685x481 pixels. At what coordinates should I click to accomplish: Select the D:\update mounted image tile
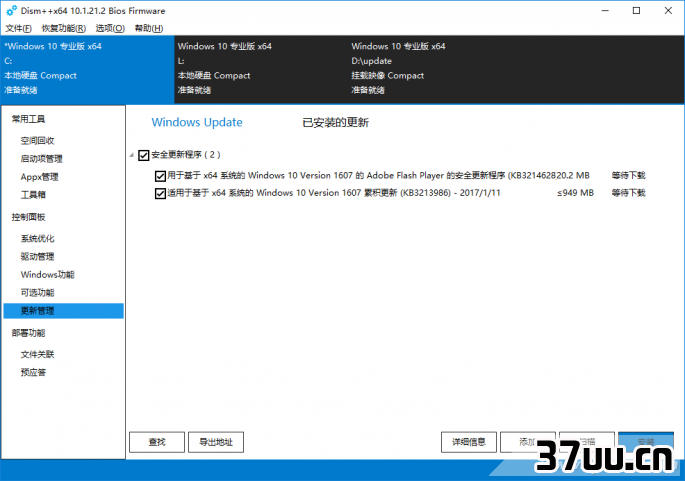pyautogui.click(x=435, y=69)
